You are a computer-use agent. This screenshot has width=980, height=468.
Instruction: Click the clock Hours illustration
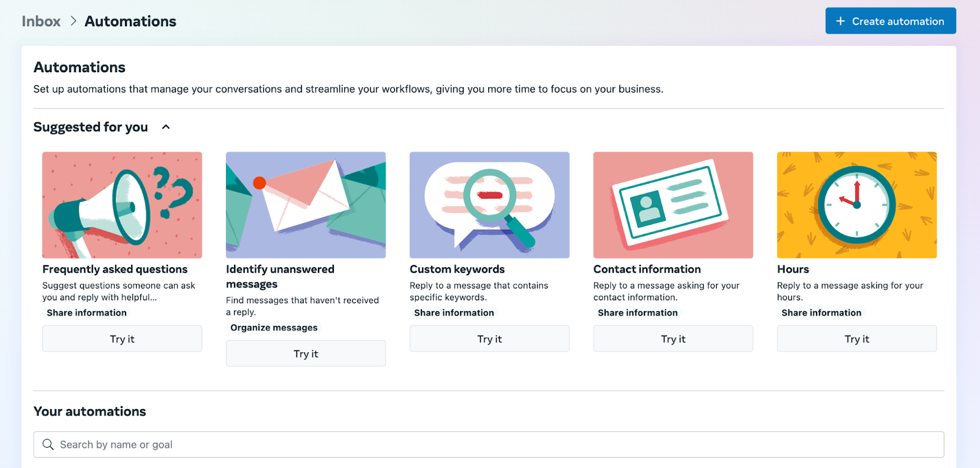pos(857,205)
